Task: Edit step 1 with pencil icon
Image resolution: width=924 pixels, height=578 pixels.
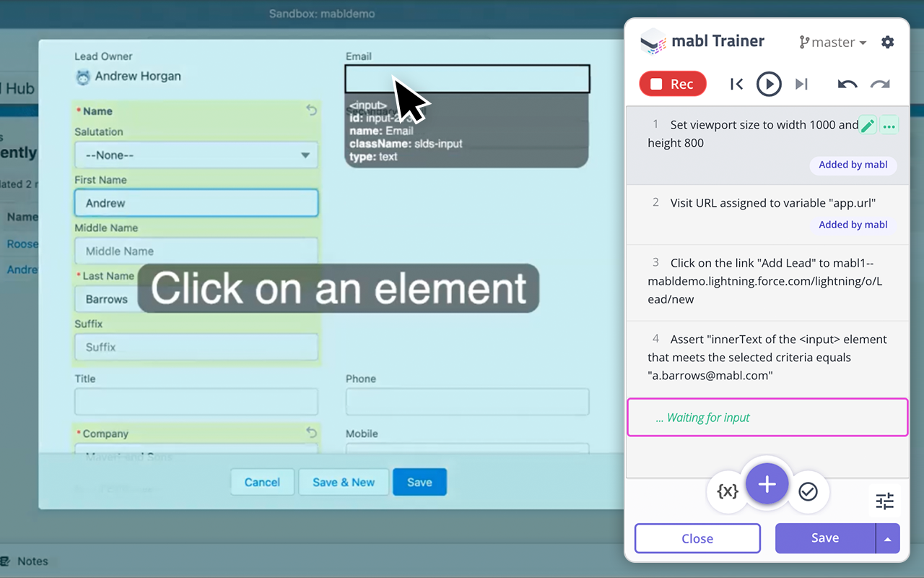Action: click(868, 126)
